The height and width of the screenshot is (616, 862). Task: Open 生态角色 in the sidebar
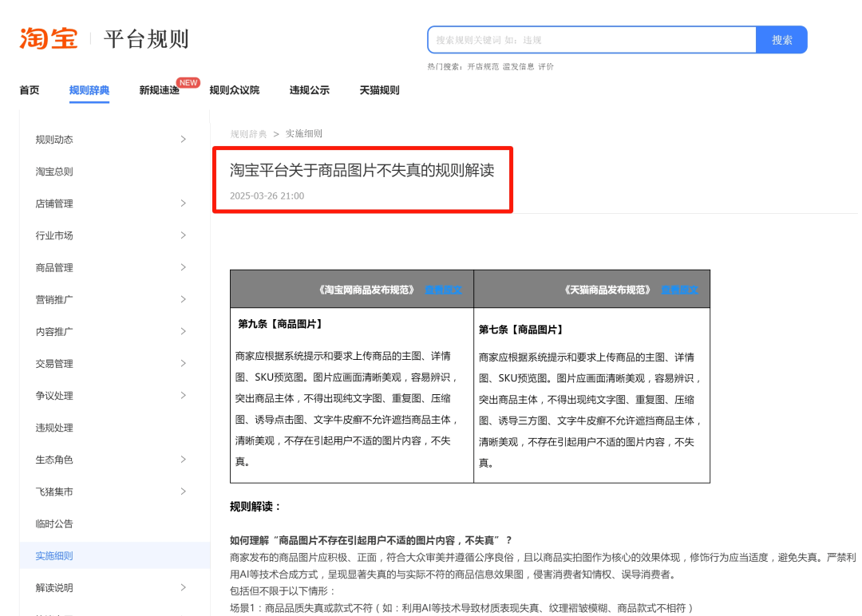coord(54,460)
